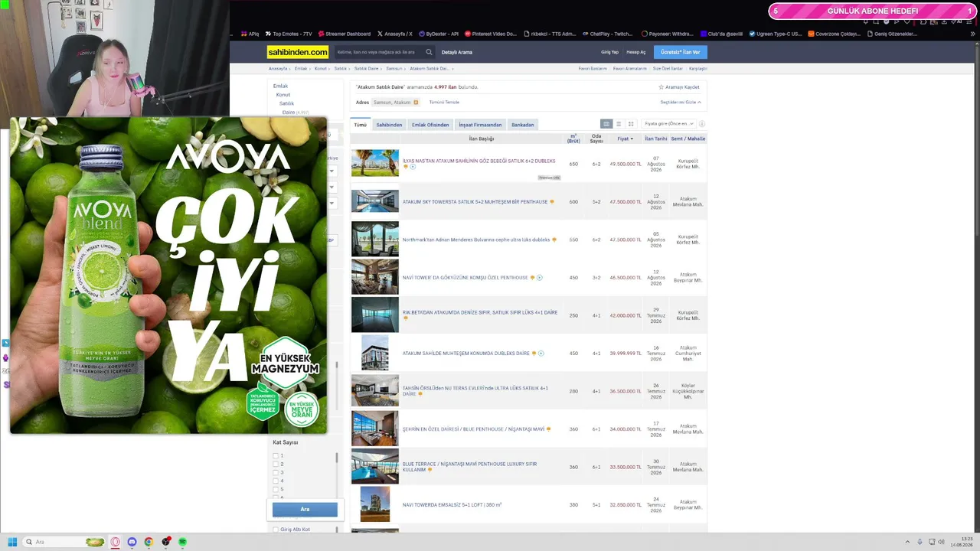980x551 pixels.
Task: Sort listings by the Fiyat column
Action: coord(625,139)
